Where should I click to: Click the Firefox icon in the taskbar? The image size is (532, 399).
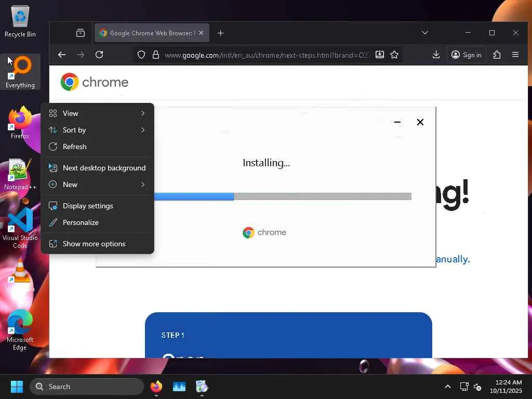[156, 387]
